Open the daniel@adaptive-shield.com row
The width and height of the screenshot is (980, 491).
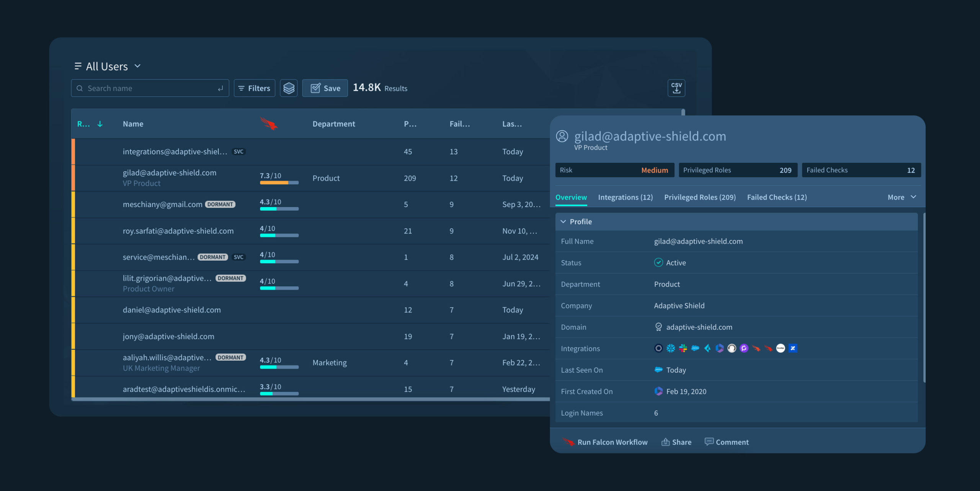coord(310,310)
